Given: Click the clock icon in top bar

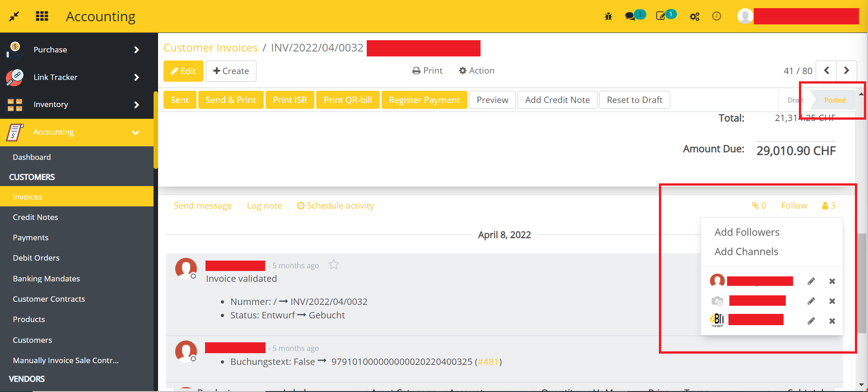Looking at the screenshot, I should pyautogui.click(x=717, y=16).
